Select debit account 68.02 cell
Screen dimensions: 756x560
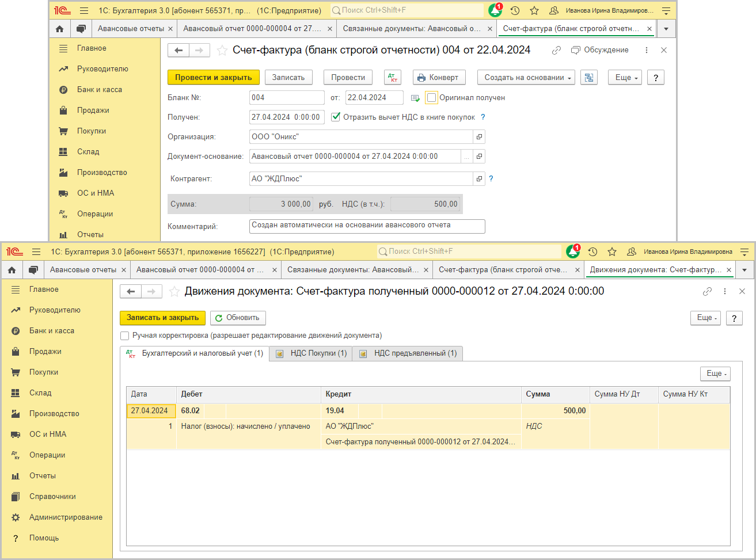coord(191,411)
